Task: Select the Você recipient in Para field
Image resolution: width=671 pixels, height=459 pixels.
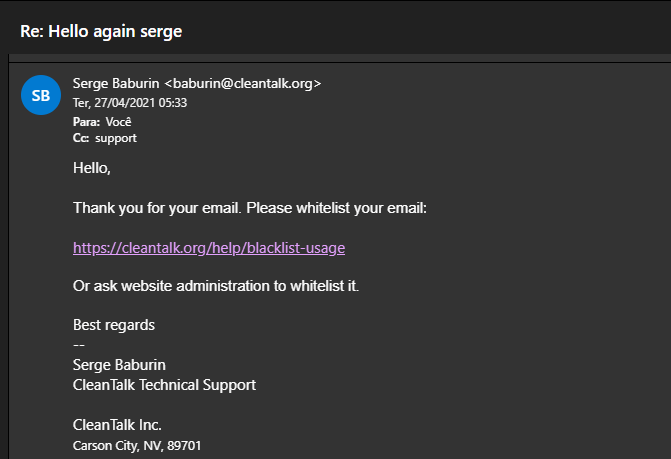Action: pos(119,122)
